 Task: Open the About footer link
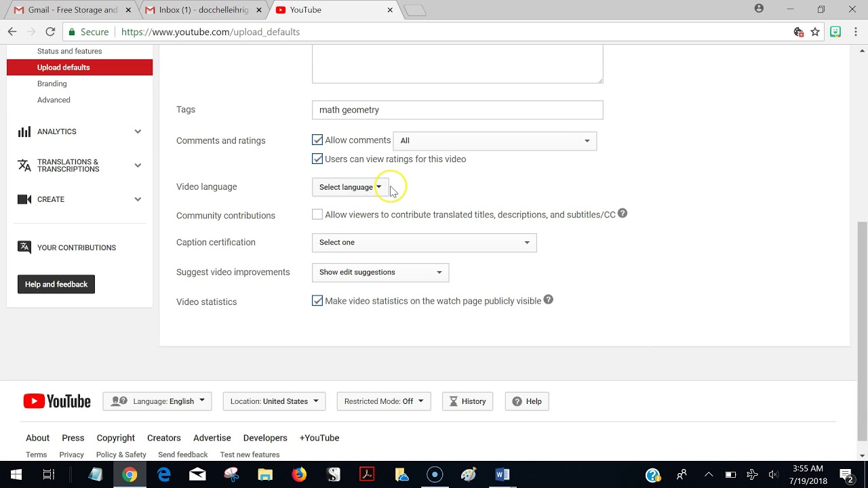pyautogui.click(x=37, y=438)
